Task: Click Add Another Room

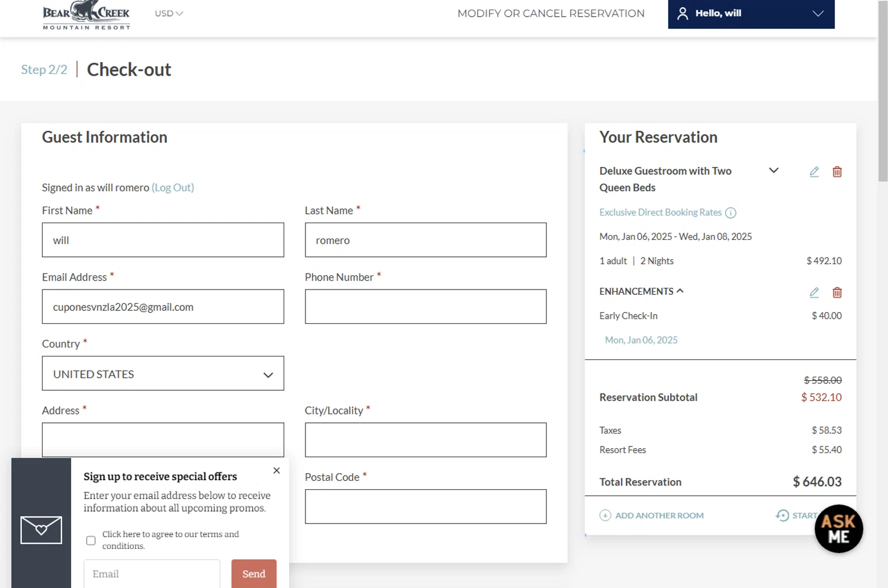Action: pos(651,515)
